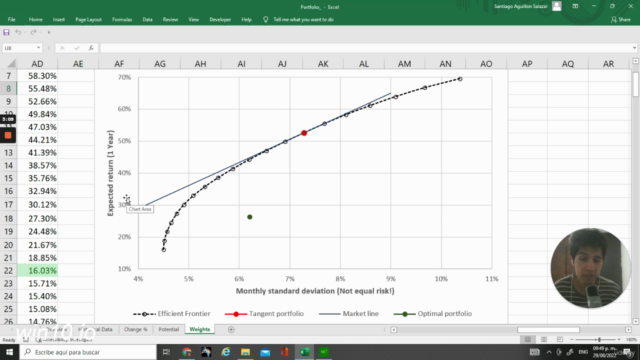This screenshot has width=640, height=360.
Task: Click the Share button
Action: point(621,20)
